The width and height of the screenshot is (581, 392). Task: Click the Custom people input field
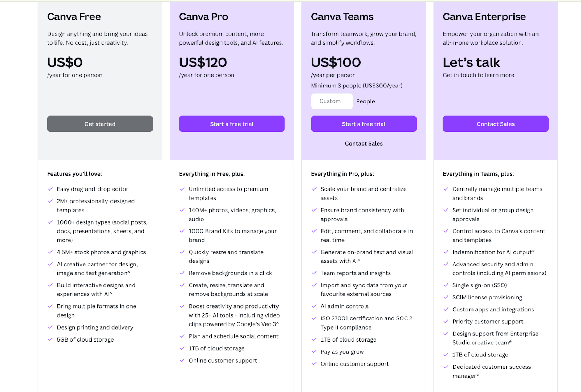point(332,101)
